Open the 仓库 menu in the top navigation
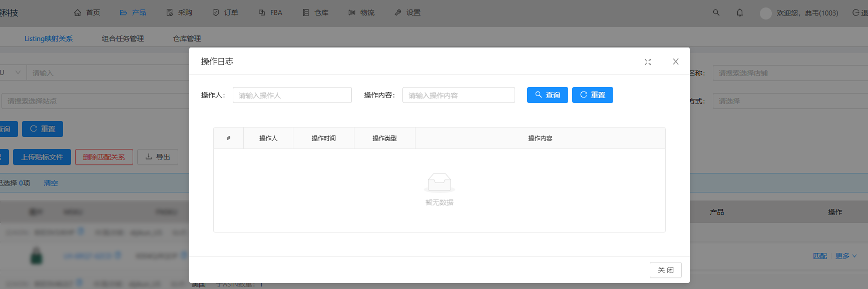The image size is (868, 289). [x=315, y=12]
